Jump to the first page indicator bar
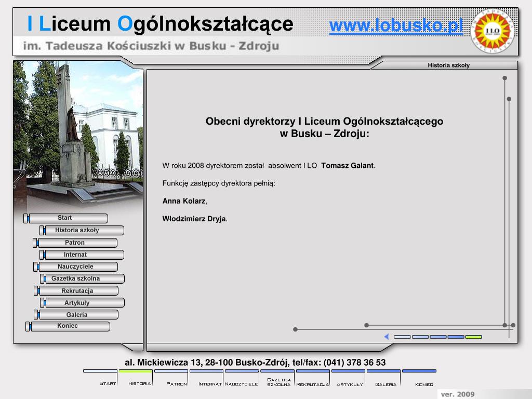 [x=402, y=337]
